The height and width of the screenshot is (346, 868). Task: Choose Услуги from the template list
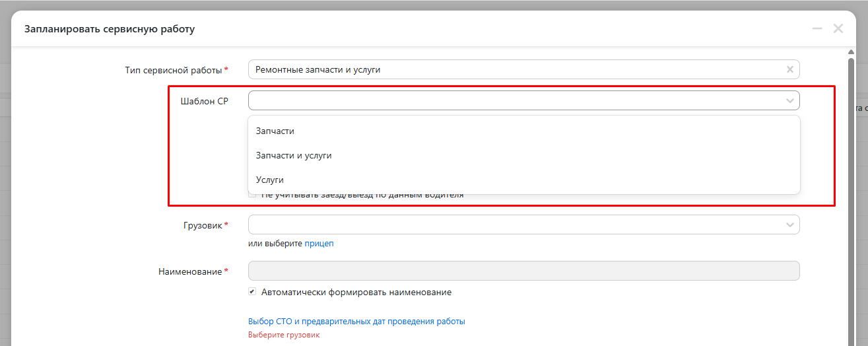coord(524,180)
